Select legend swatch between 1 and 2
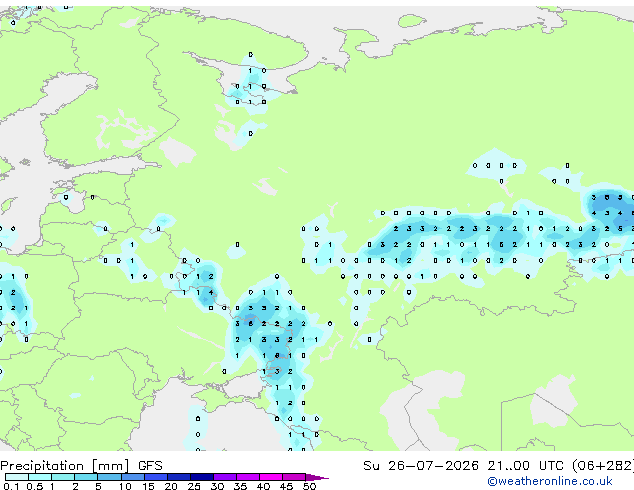The width and height of the screenshot is (634, 490). 63,477
